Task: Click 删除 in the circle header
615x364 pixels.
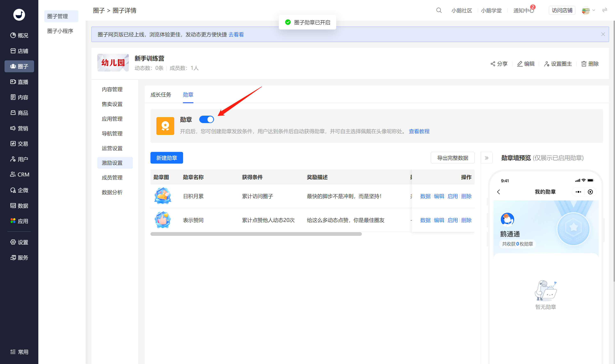Action: click(590, 64)
